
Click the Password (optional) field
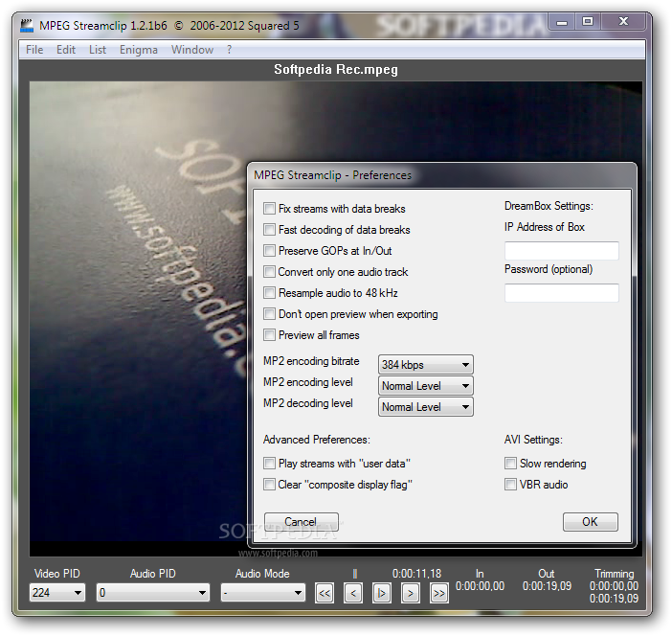point(561,293)
